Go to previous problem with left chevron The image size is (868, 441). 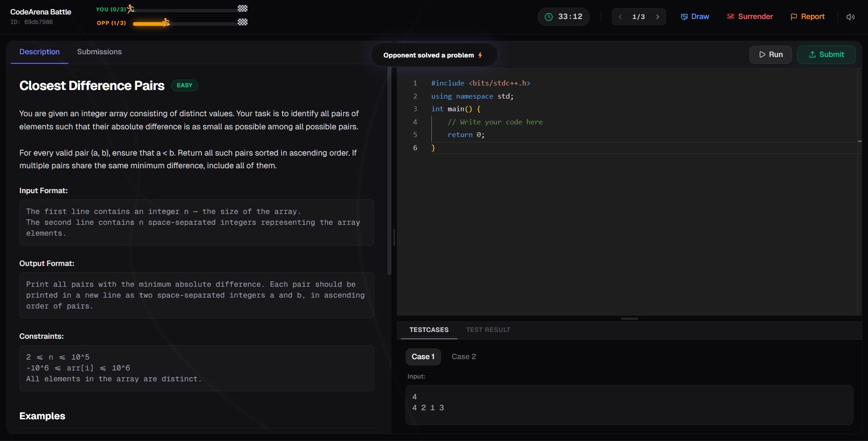[620, 16]
